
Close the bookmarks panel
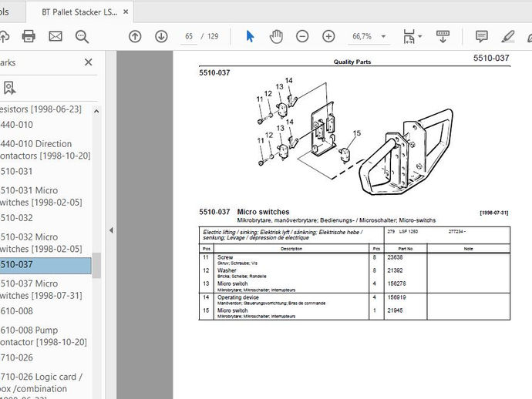[x=88, y=62]
